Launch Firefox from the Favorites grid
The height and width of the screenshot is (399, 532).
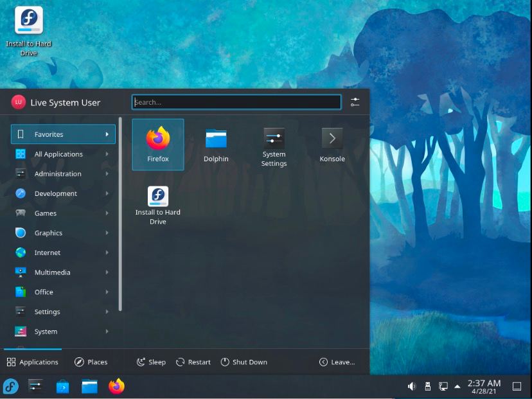click(158, 145)
